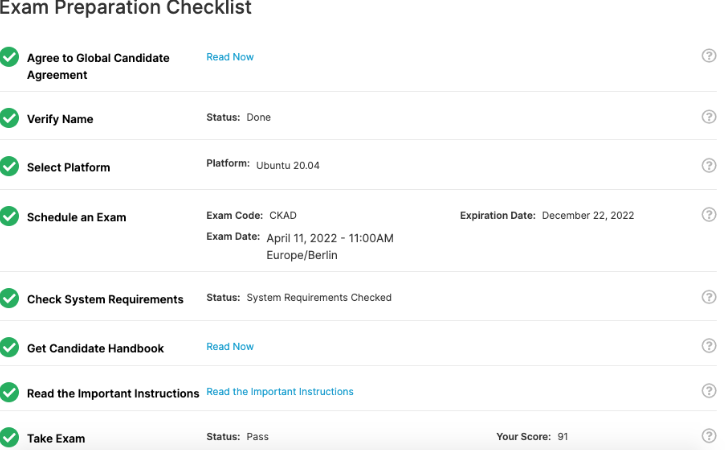The image size is (725, 450).
Task: Click green checkmark beside Select Platform
Action: click(x=10, y=167)
